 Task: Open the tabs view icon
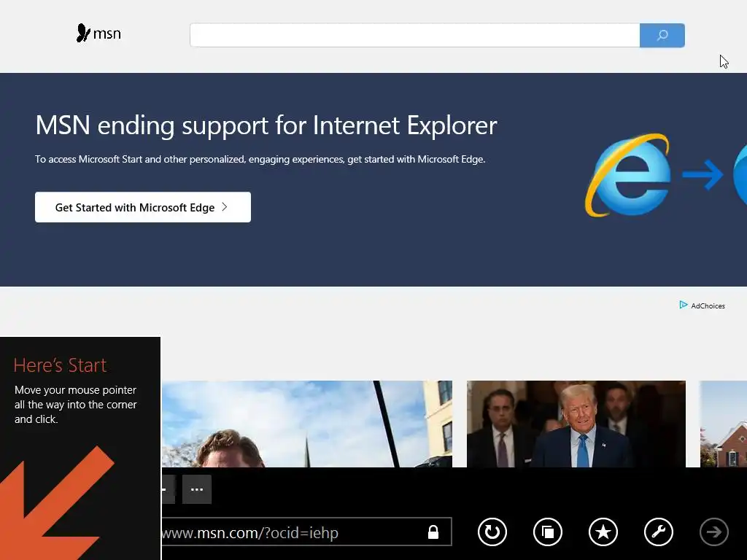547,532
